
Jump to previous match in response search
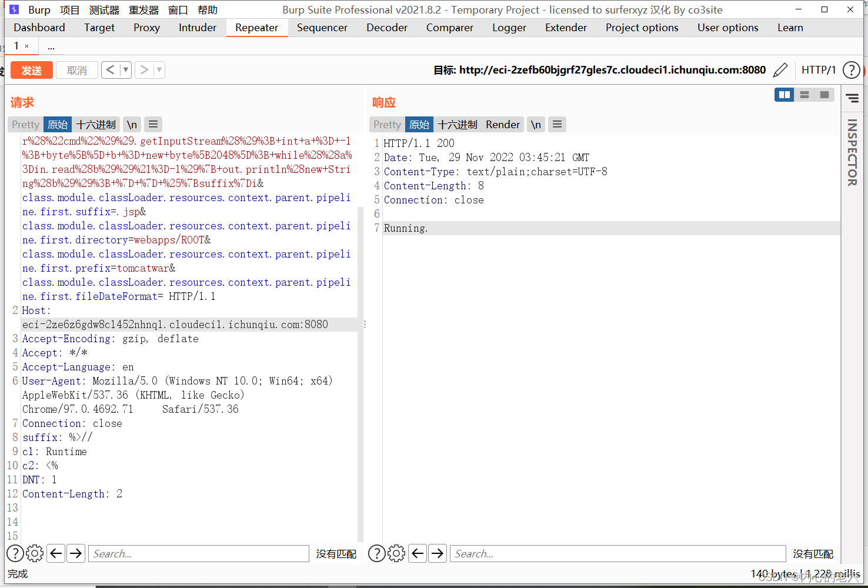(x=418, y=553)
